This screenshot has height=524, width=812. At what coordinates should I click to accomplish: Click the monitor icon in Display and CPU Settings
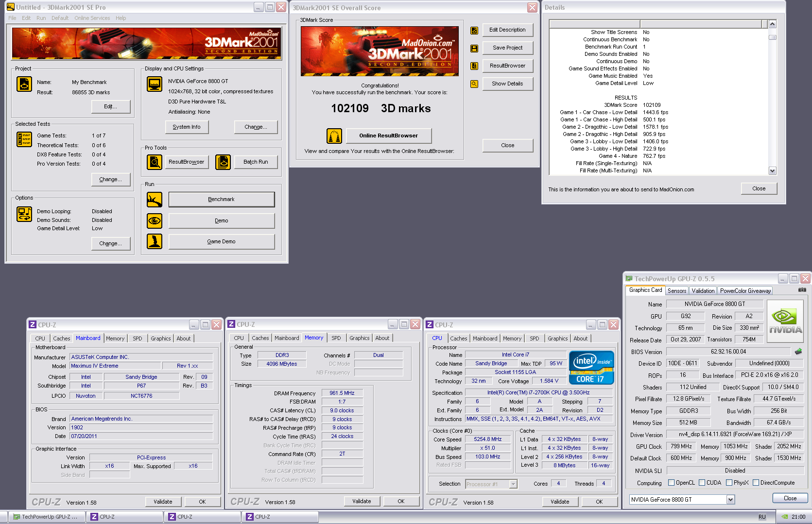[x=155, y=84]
